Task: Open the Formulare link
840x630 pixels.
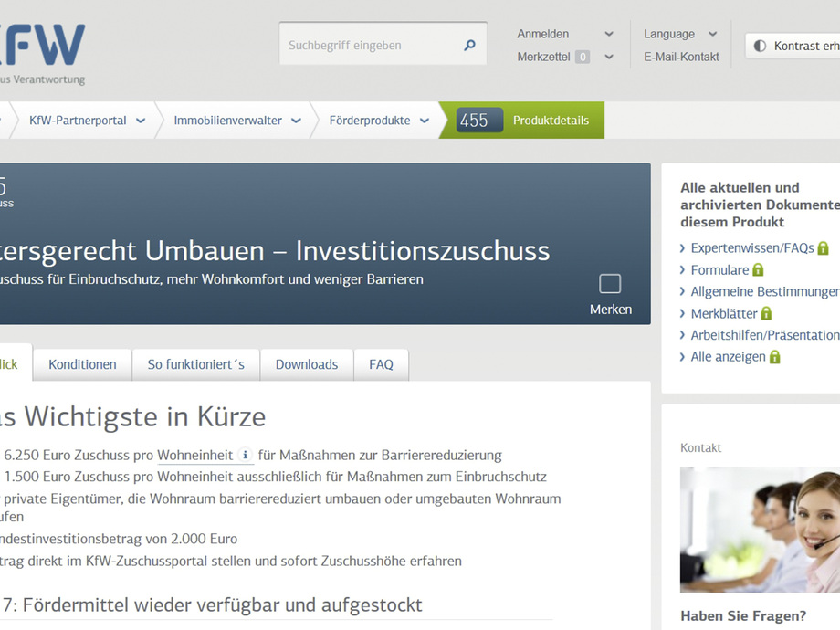Action: point(719,270)
